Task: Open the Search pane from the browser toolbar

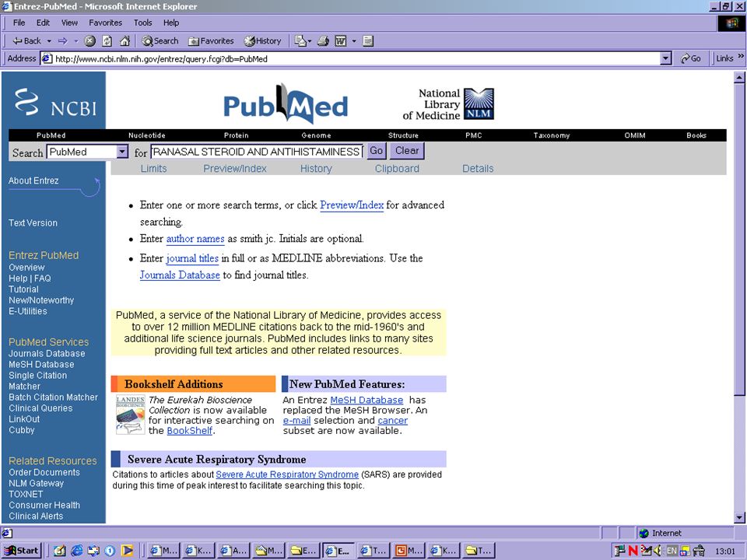Action: pos(160,41)
